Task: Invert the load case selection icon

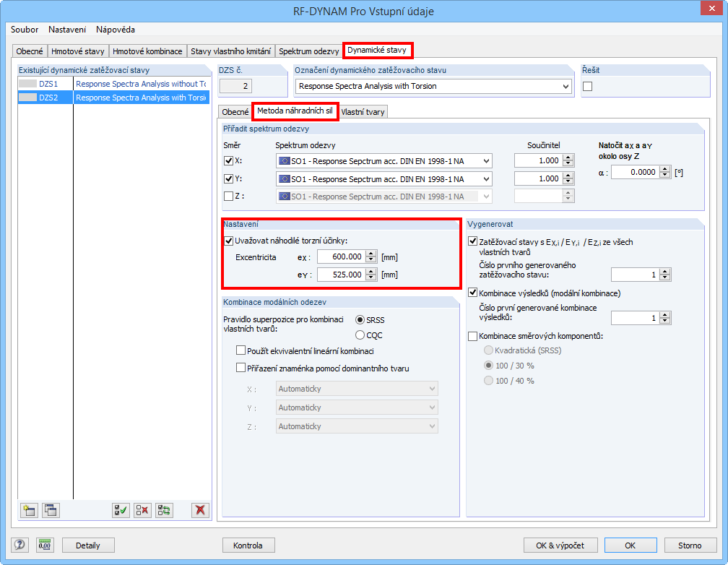Action: coord(164,510)
